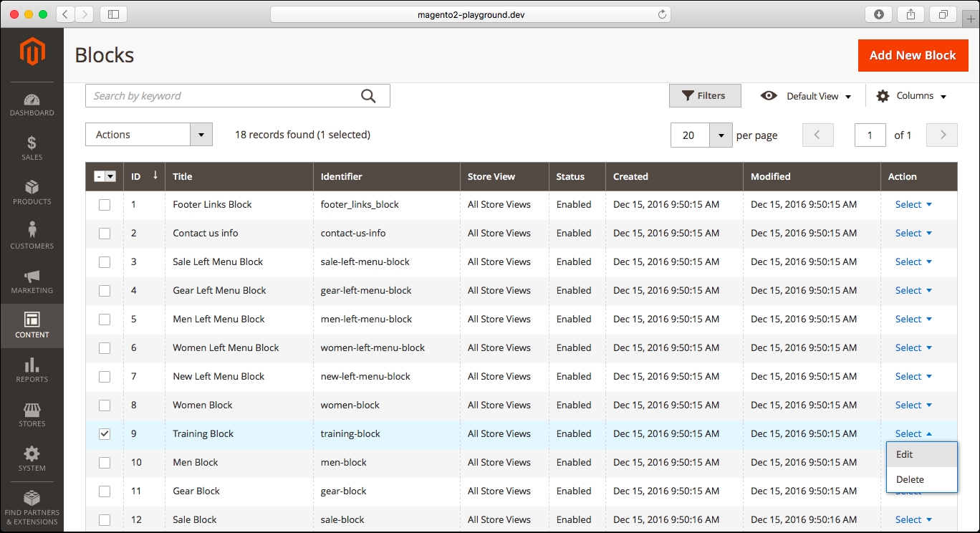Image resolution: width=980 pixels, height=533 pixels.
Task: Open per page count dropdown arrow
Action: point(721,135)
